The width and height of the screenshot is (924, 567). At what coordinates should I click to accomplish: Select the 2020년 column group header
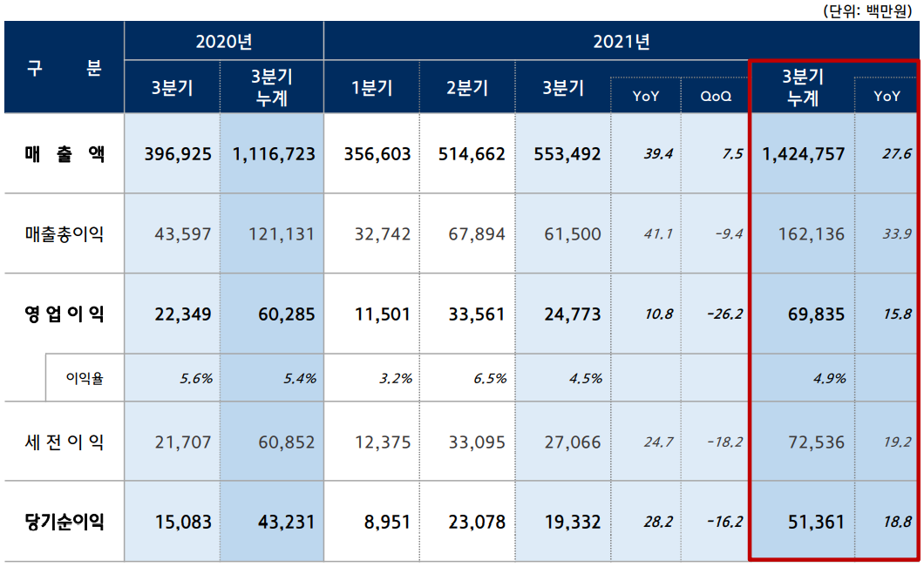coord(223,39)
